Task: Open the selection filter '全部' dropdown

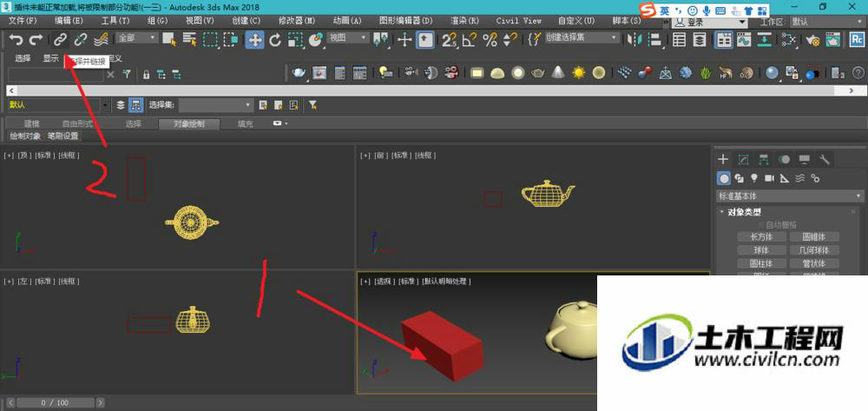Action: [136, 37]
